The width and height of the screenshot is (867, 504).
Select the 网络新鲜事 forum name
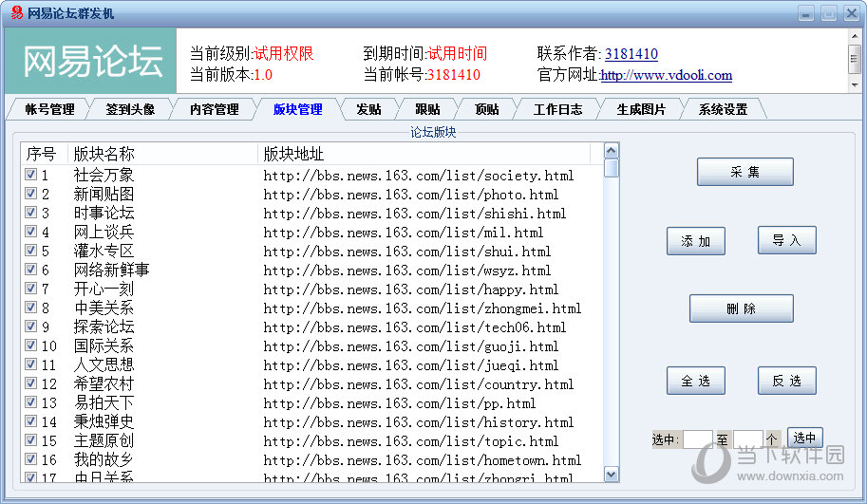click(x=112, y=270)
